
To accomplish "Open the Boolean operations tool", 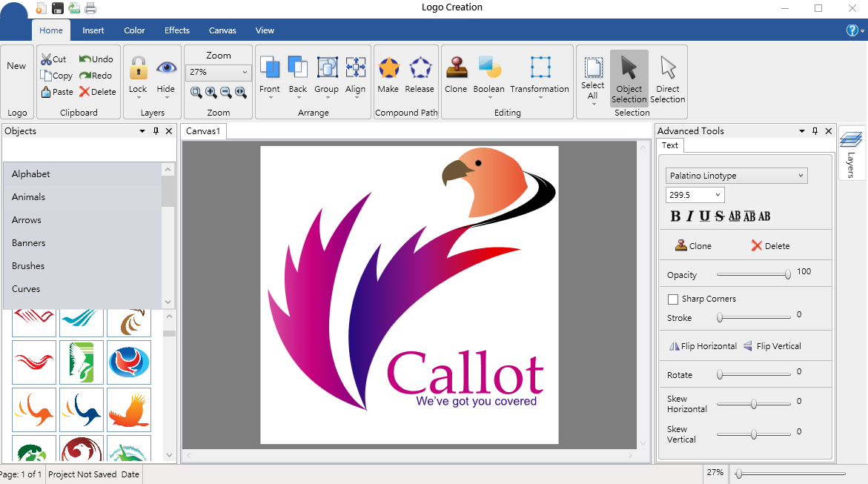I will (489, 75).
